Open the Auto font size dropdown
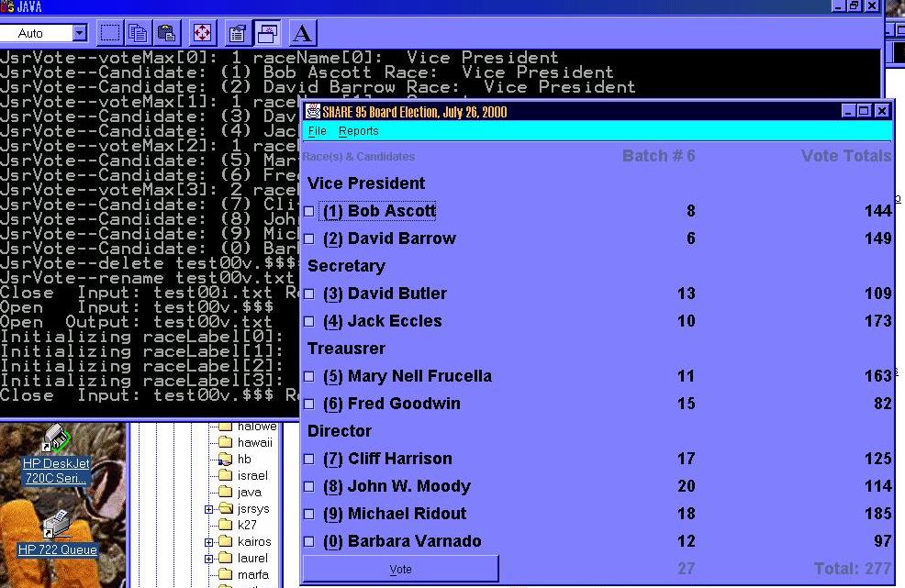 pos(79,34)
